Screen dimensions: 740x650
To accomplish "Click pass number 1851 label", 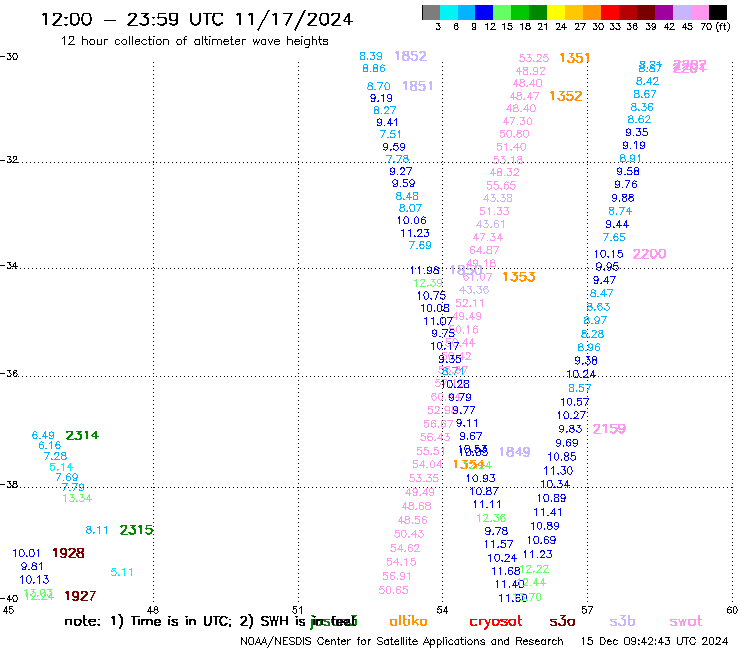I will 418,86.
